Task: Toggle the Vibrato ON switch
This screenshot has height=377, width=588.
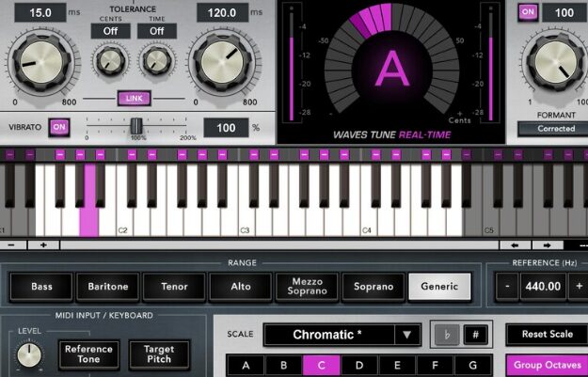Action: 59,127
